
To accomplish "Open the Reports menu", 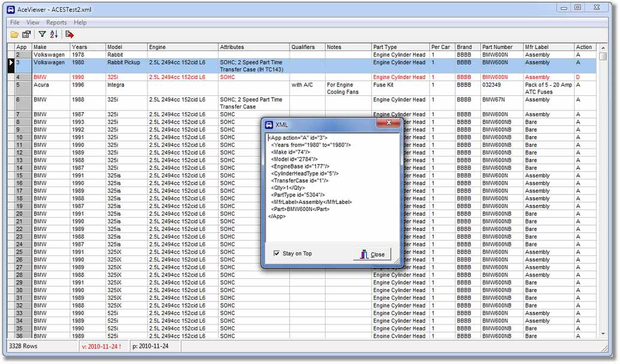I will point(56,22).
